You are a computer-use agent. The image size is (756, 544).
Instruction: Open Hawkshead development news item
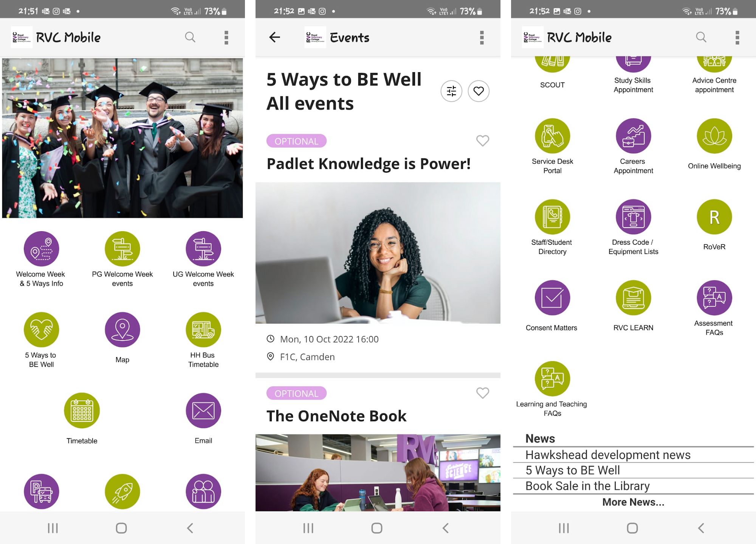coord(608,455)
